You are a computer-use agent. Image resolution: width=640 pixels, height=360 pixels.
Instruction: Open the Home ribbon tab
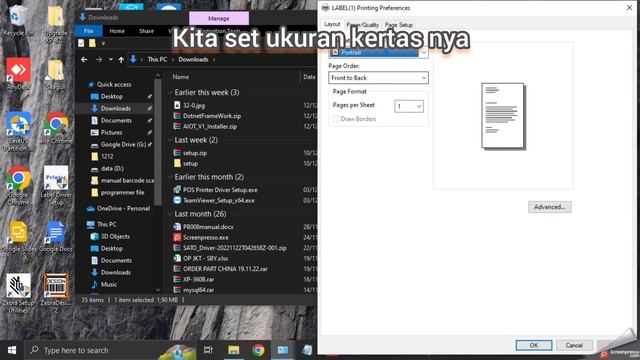[117, 31]
